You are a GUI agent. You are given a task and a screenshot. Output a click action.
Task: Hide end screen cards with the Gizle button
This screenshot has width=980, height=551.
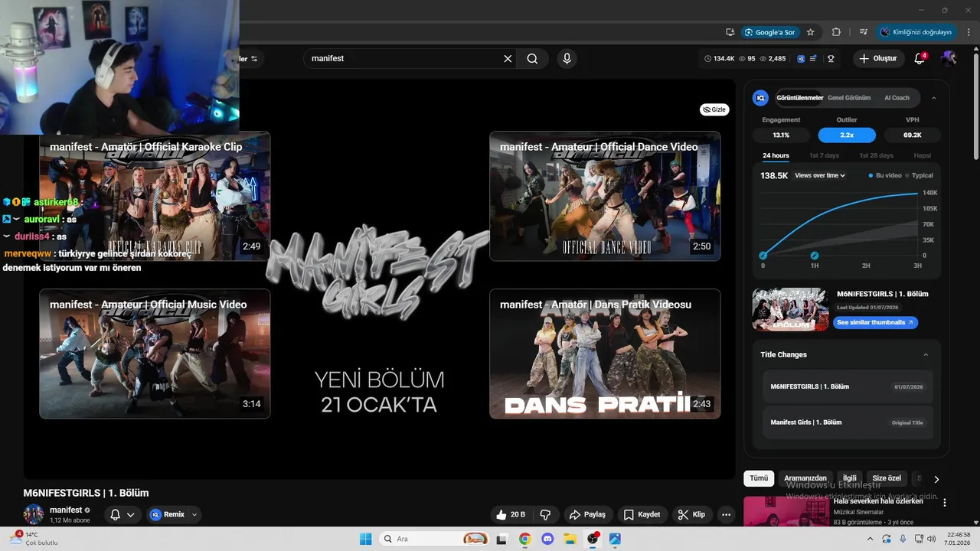pos(714,109)
